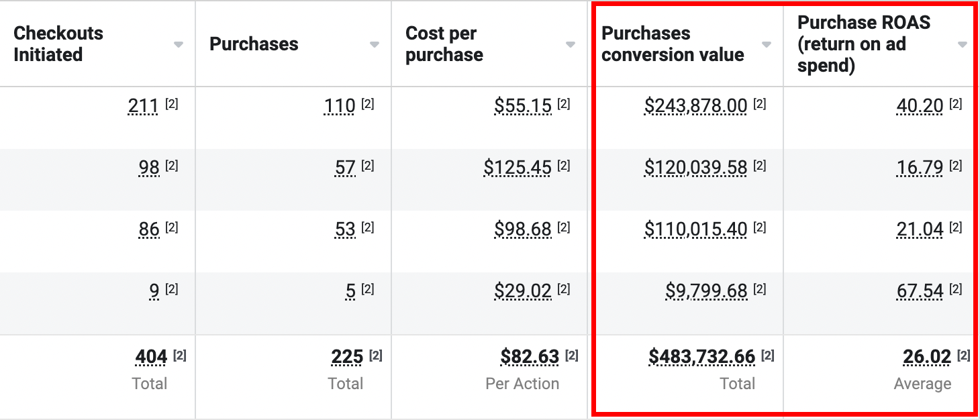Click footnote [2] next to 67.54
Viewport: 980px width, 420px height.
[956, 289]
